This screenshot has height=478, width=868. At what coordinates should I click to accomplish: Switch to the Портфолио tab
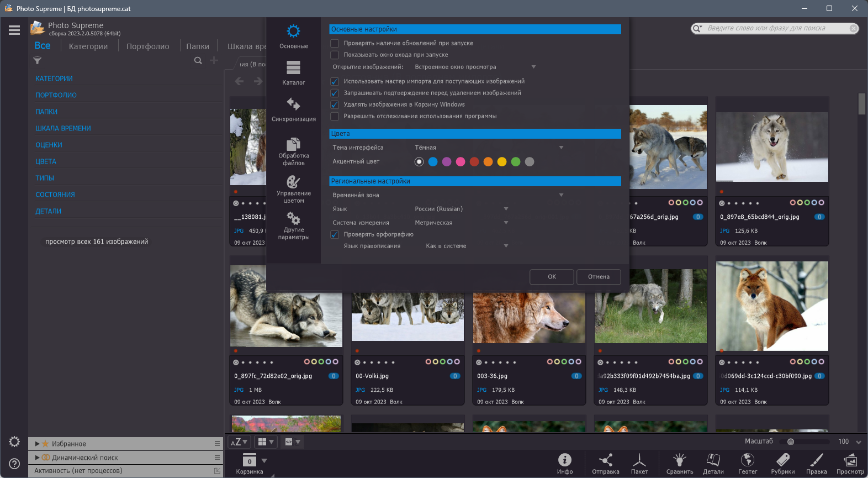point(148,46)
